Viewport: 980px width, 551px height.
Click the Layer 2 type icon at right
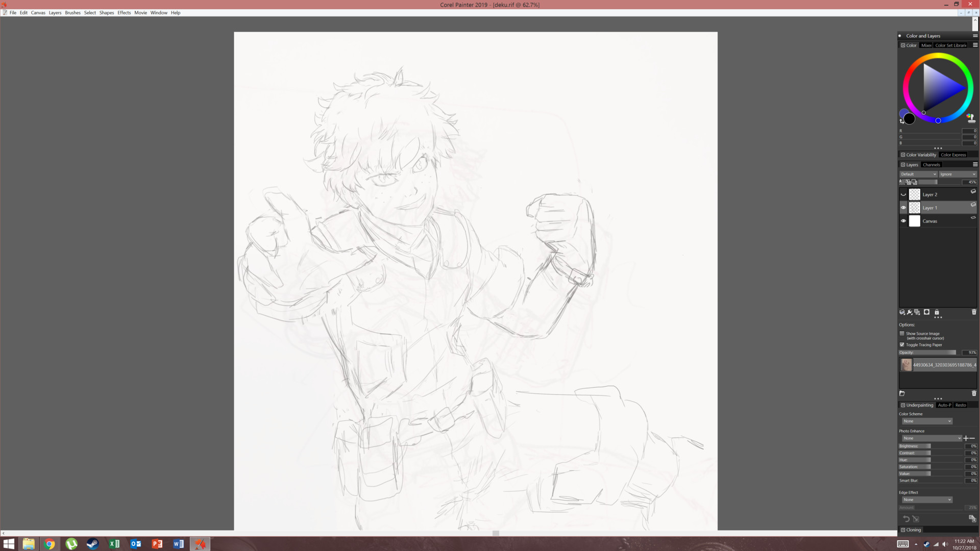tap(973, 191)
